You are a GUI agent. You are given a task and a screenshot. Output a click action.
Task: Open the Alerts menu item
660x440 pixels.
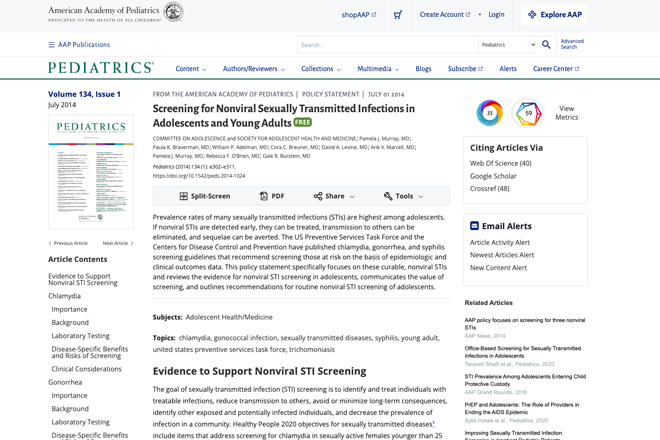coord(508,69)
